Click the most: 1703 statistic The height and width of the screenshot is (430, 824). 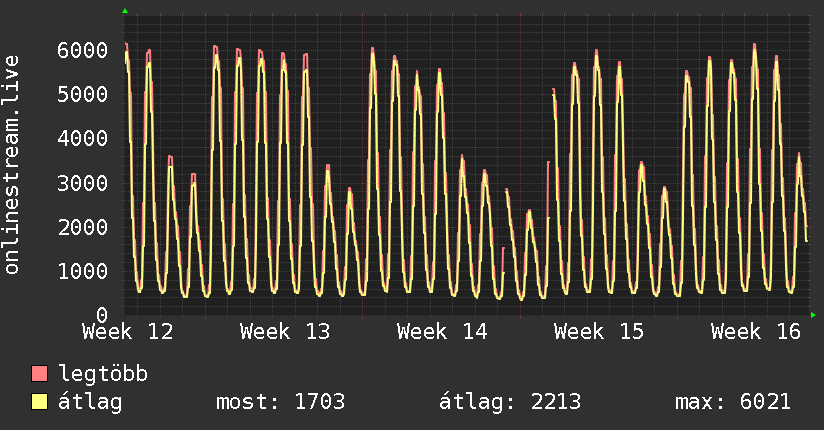[281, 402]
